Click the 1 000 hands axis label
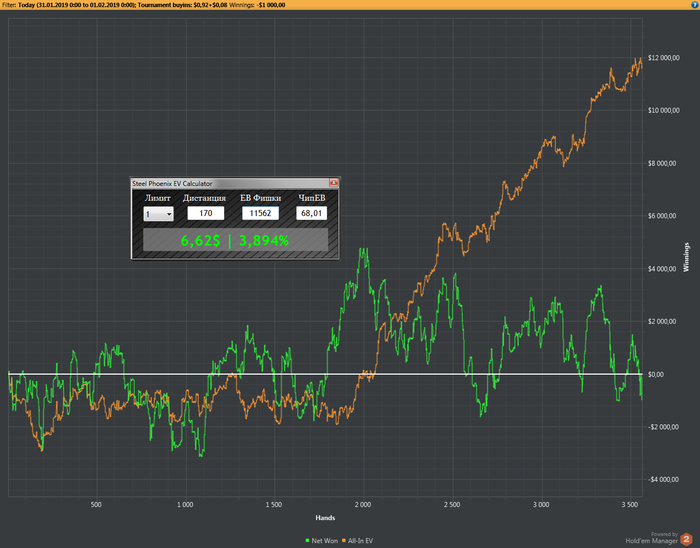The height and width of the screenshot is (548, 700). (x=185, y=505)
